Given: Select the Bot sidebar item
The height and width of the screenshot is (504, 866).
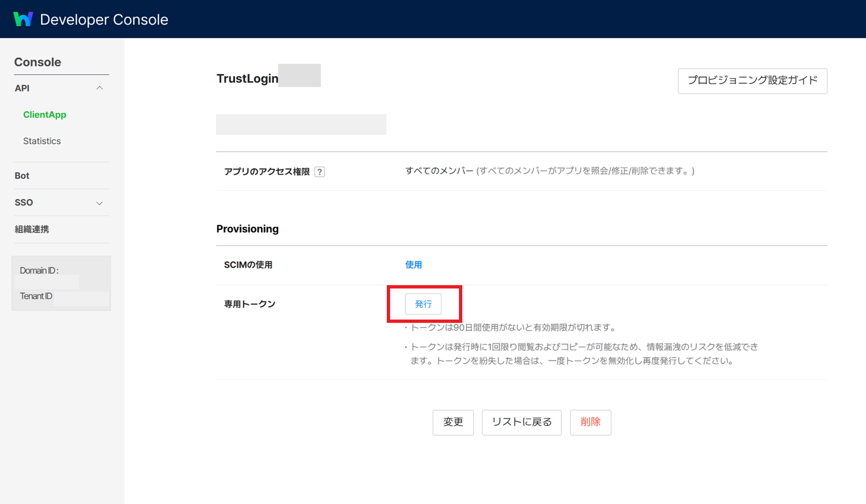Looking at the screenshot, I should tap(22, 176).
